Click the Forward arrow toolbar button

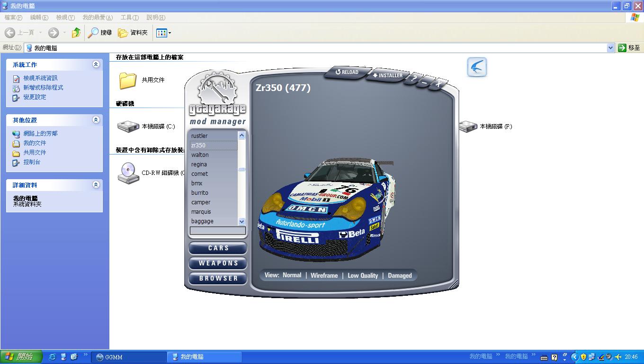54,33
